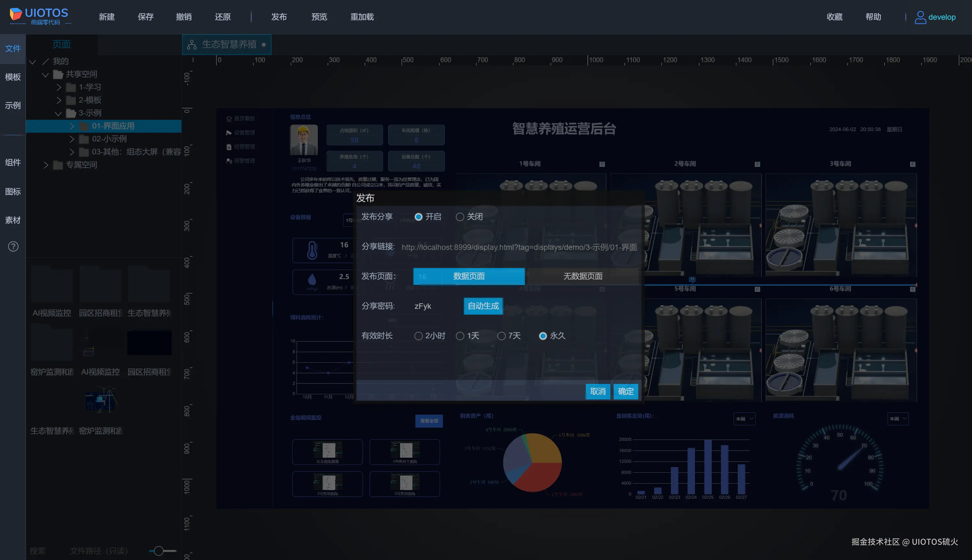Click the 共享空间 folder icon
The width and height of the screenshot is (972, 560).
pos(58,74)
